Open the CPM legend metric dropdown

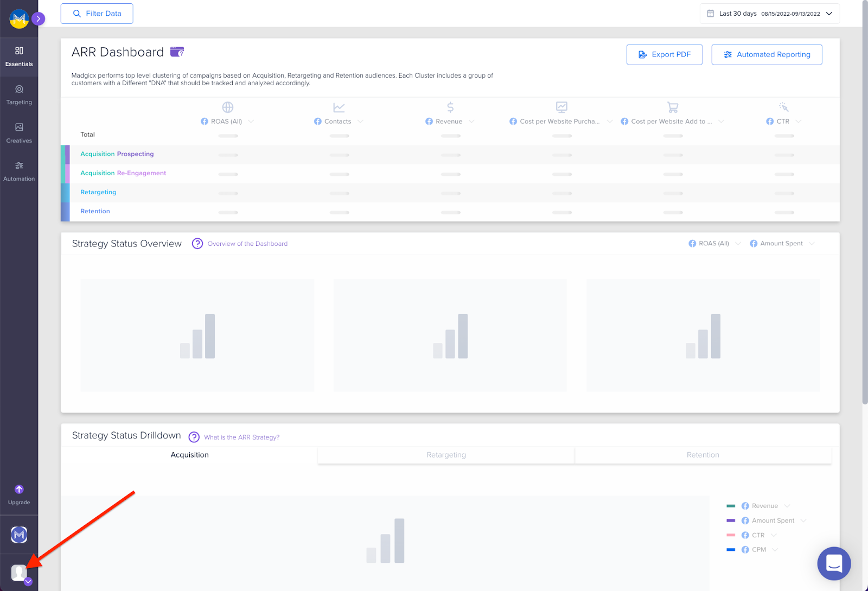coord(774,549)
